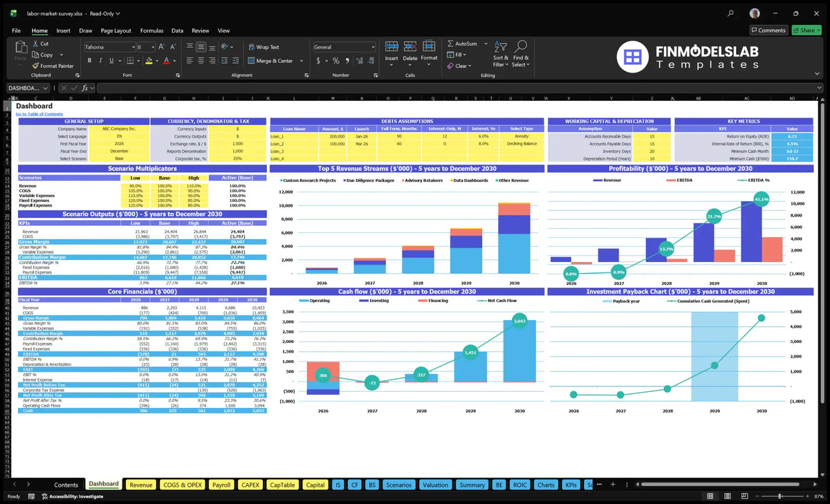Image resolution: width=830 pixels, height=504 pixels.
Task: Click the percent style icon
Action: tap(336, 61)
